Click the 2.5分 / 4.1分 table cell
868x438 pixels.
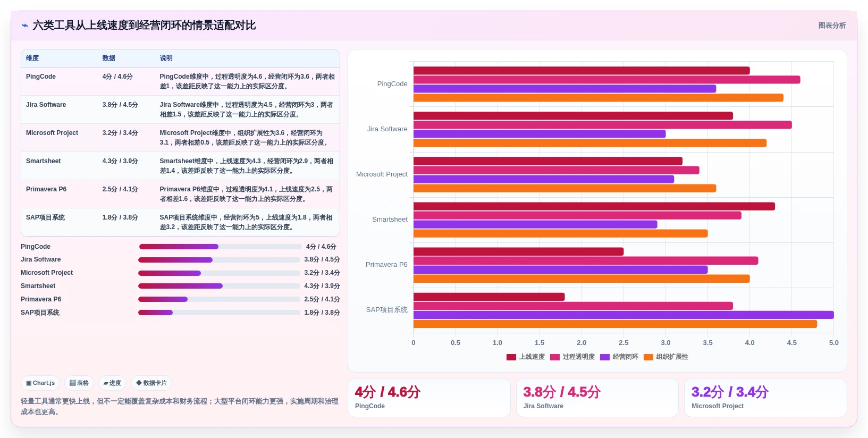coord(120,189)
